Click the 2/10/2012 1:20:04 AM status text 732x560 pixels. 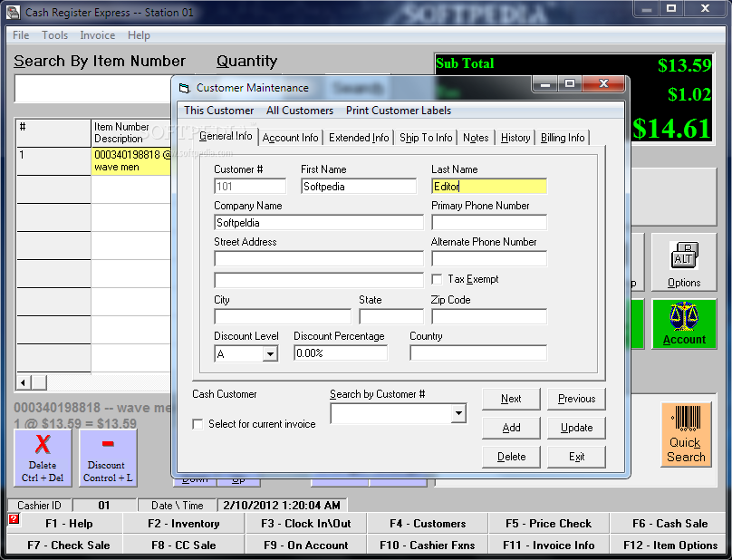tap(282, 506)
